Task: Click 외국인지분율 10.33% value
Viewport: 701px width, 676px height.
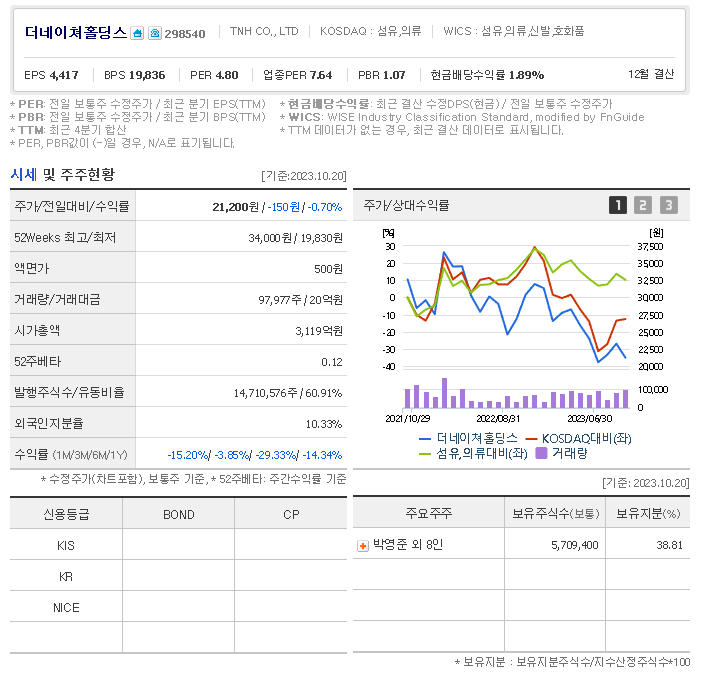Action: pos(324,424)
